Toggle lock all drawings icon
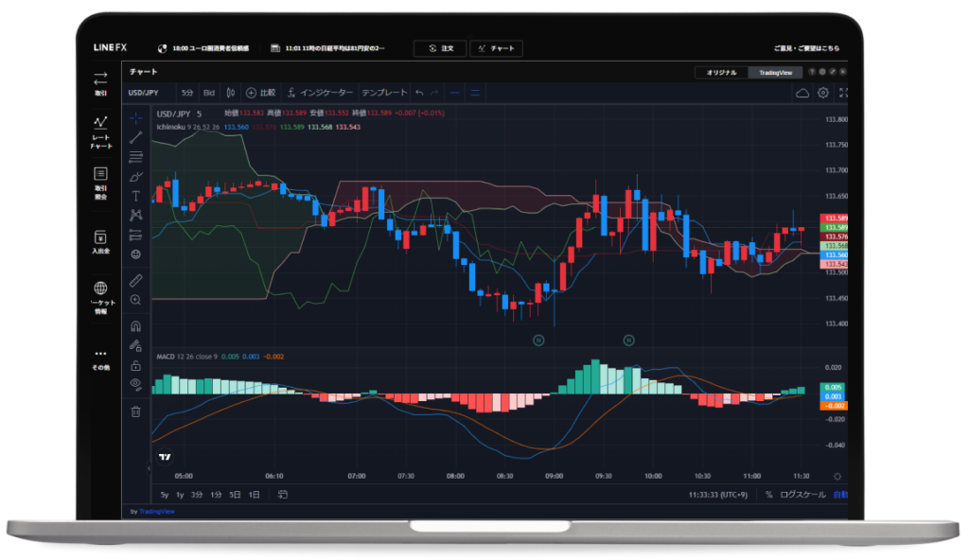Viewport: 969px width, 560px height. pyautogui.click(x=135, y=365)
